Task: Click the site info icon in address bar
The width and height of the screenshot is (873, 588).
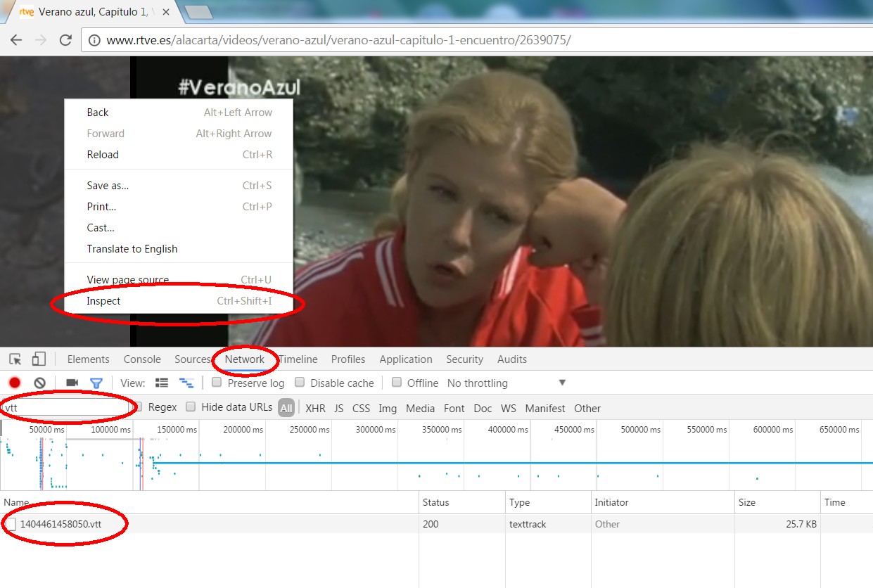Action: [x=94, y=40]
